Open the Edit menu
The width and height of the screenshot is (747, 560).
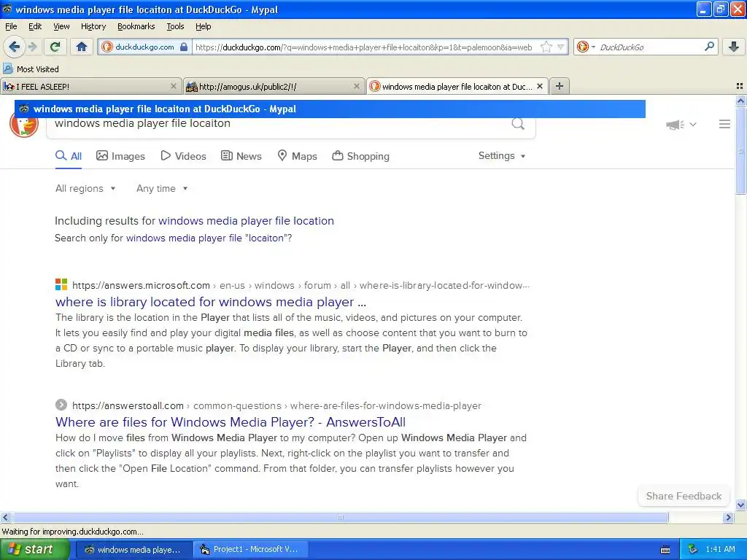point(35,26)
